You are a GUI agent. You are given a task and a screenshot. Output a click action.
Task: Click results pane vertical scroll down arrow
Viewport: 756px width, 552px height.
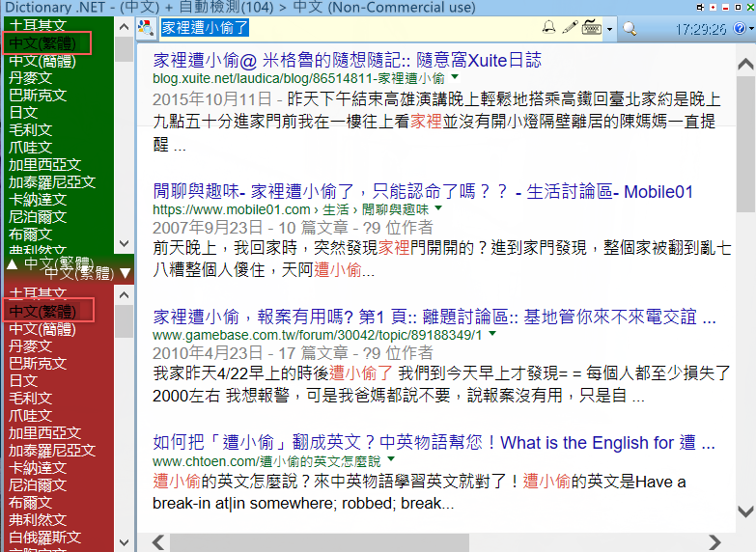point(746,511)
